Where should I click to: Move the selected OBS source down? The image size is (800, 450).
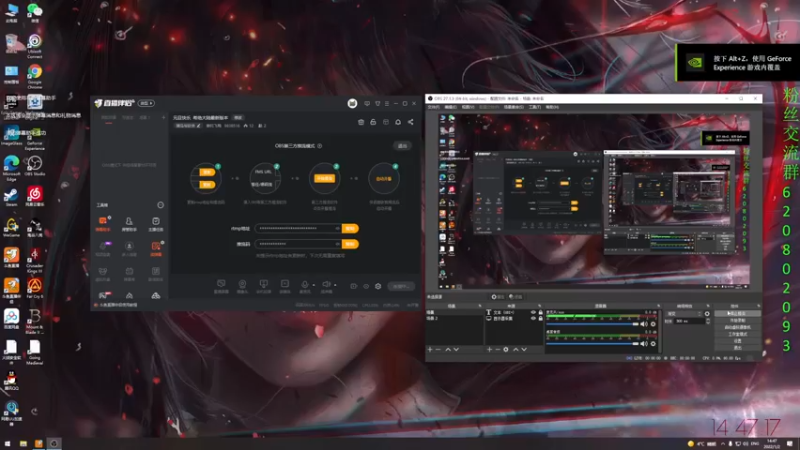tap(524, 349)
